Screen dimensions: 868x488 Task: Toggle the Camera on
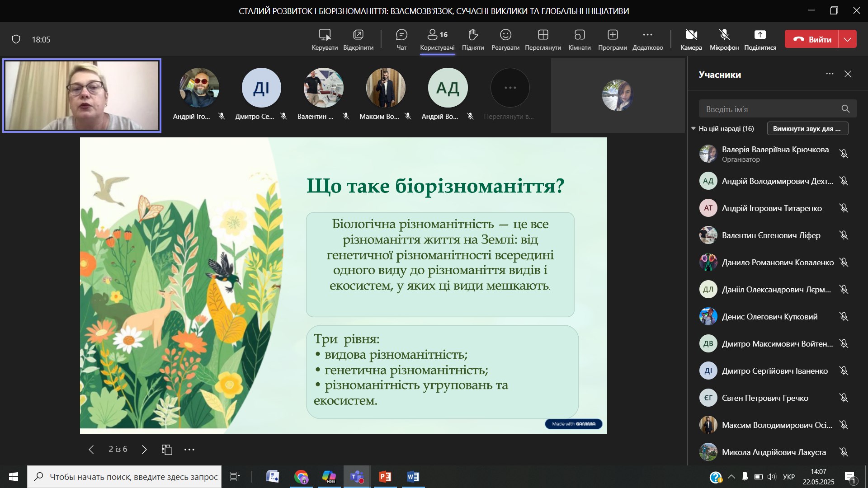[x=691, y=35]
